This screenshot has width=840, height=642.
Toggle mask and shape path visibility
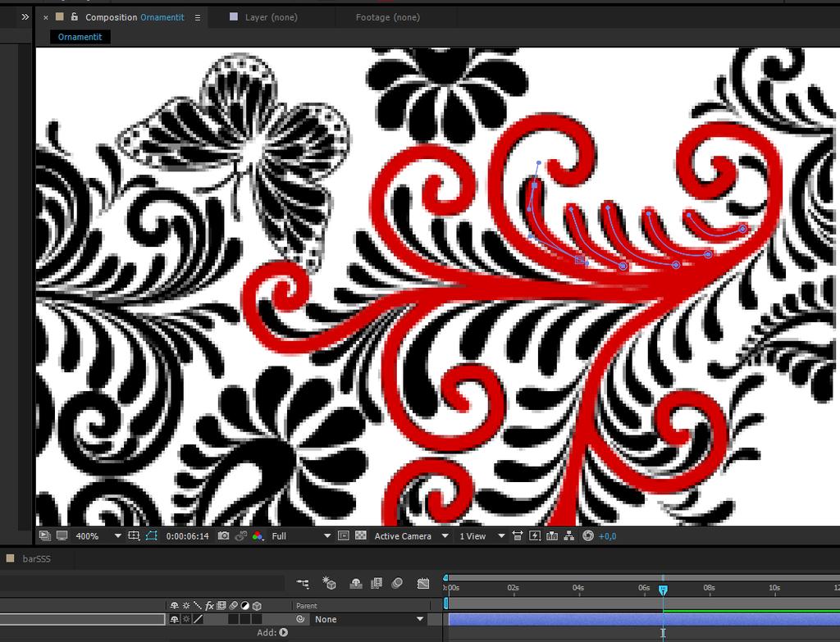point(152,536)
